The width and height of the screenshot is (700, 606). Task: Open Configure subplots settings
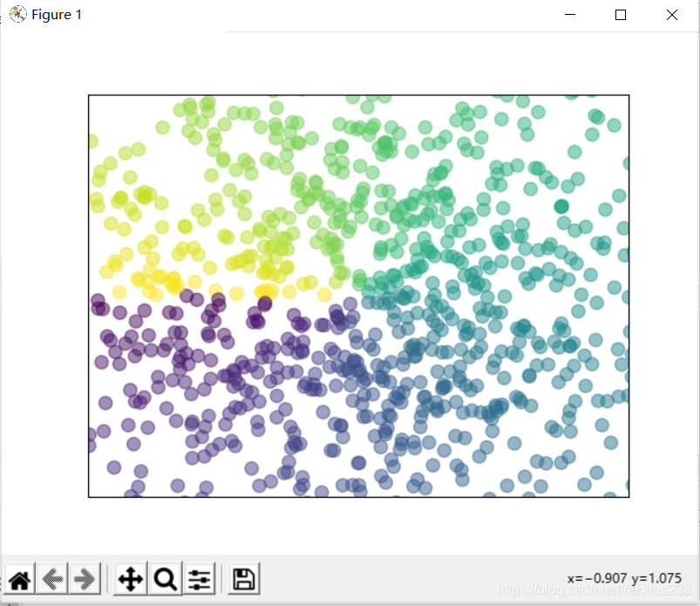[x=199, y=579]
